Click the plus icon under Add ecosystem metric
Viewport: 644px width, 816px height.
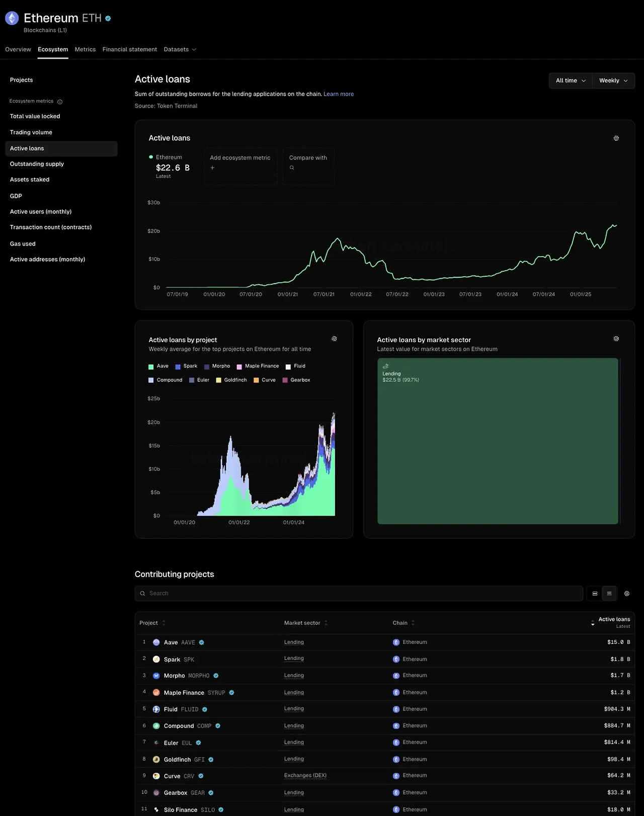212,168
